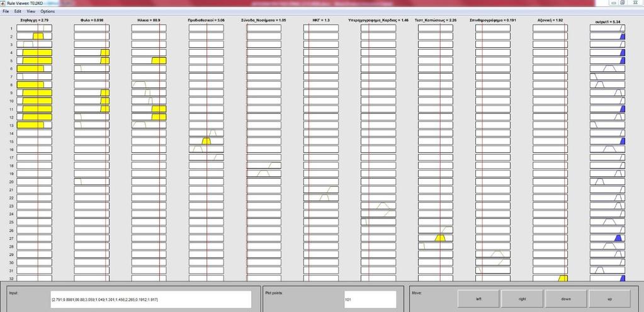The height and width of the screenshot is (312, 644).
Task: Select the Τεστ_Κοπώσεως plot of rule 28
Action: [x=436, y=245]
